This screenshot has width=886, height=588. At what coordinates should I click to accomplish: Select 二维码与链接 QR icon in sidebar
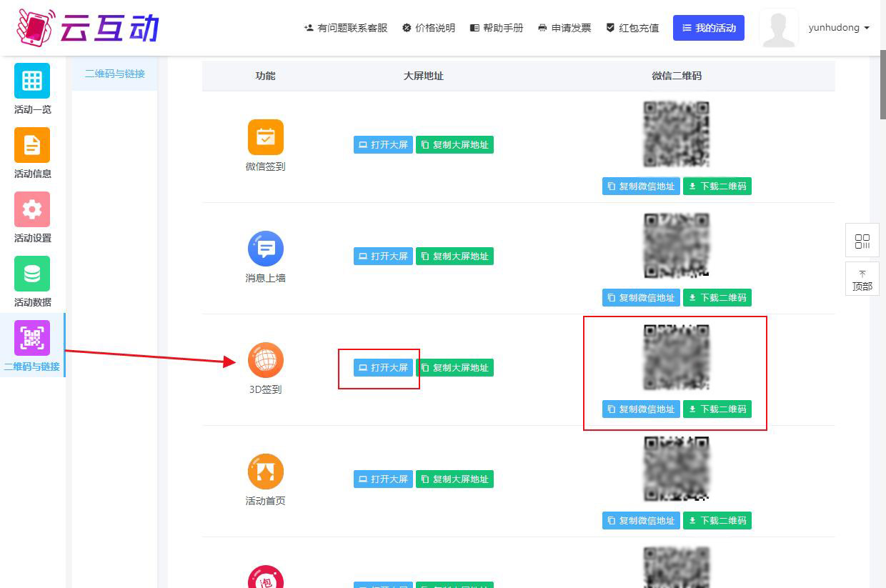(x=32, y=338)
